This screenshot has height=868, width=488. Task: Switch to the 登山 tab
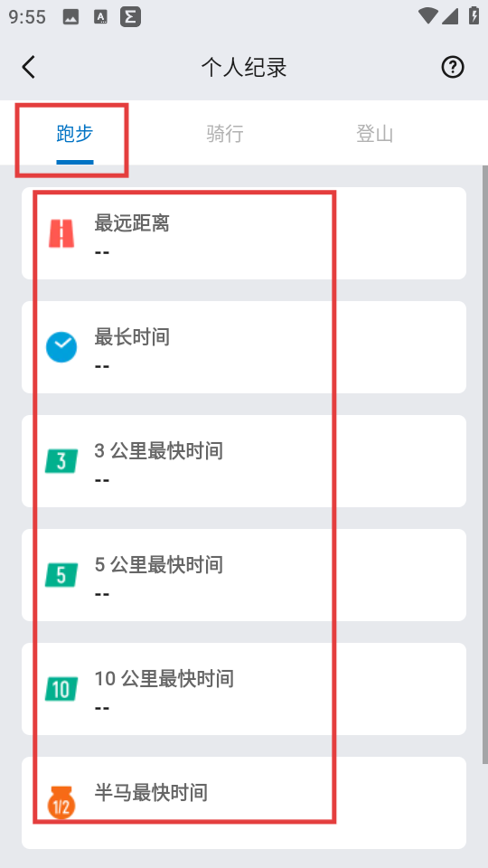[374, 134]
